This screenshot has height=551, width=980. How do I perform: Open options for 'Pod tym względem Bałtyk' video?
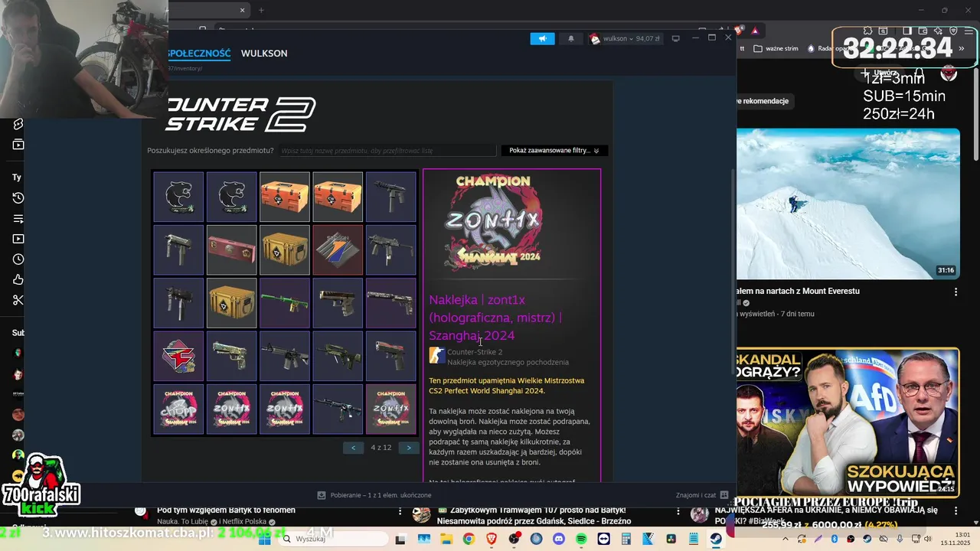400,510
